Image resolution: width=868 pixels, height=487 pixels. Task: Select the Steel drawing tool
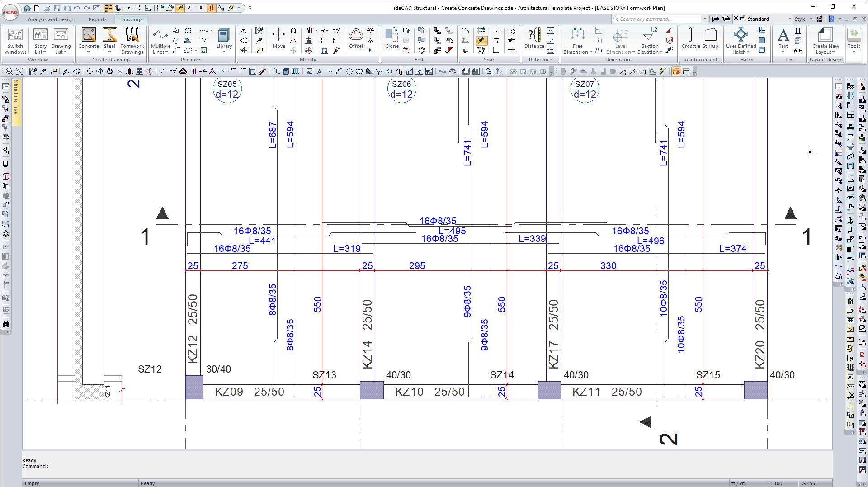coord(109,41)
